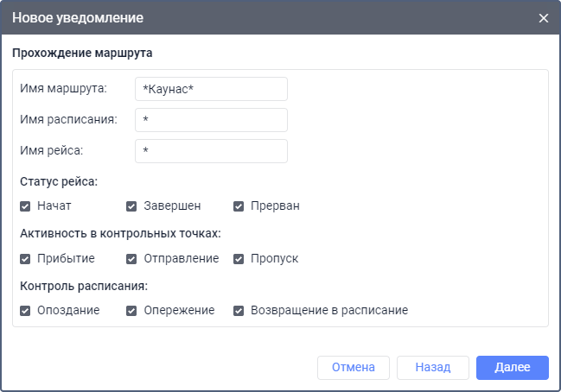Toggle the Опоздание checkbox
561x392 pixels.
click(x=25, y=310)
